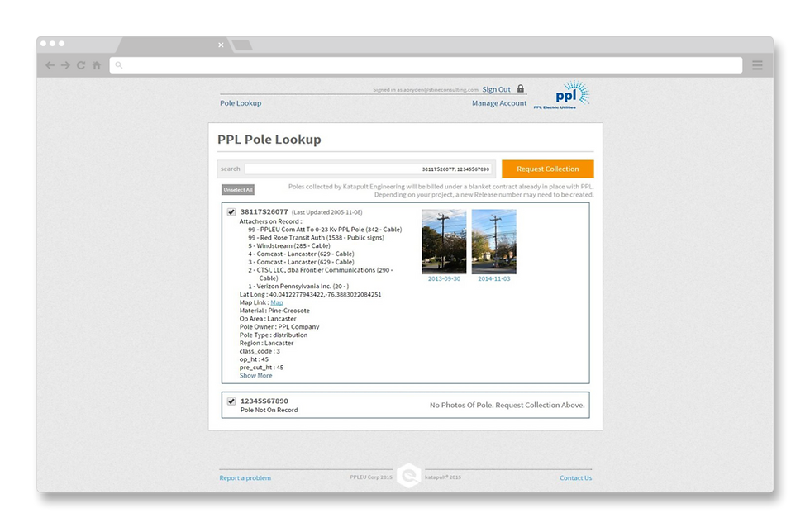Click Report a problem link
The height and width of the screenshot is (532, 810).
coord(245,477)
